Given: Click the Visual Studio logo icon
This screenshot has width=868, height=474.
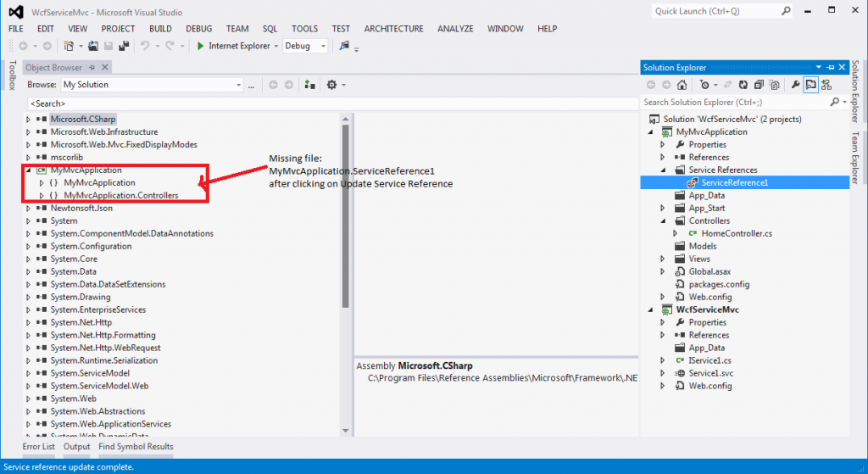Looking at the screenshot, I should 16,12.
